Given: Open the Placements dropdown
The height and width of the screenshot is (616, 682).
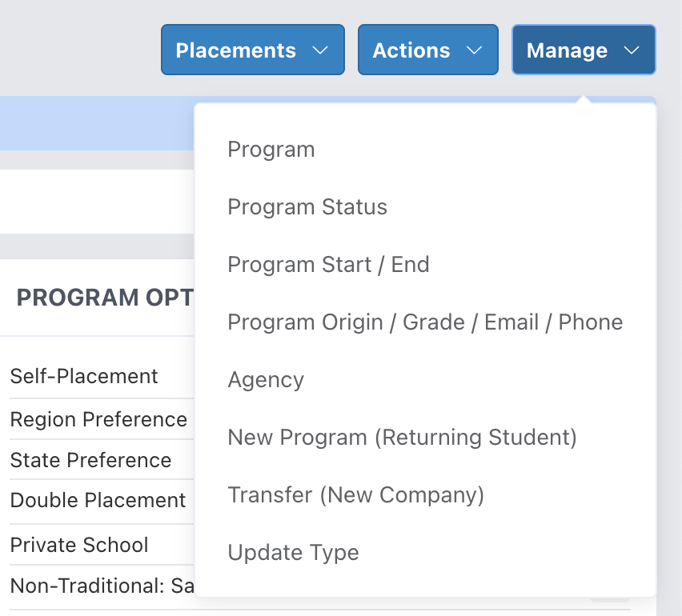Looking at the screenshot, I should 252,50.
